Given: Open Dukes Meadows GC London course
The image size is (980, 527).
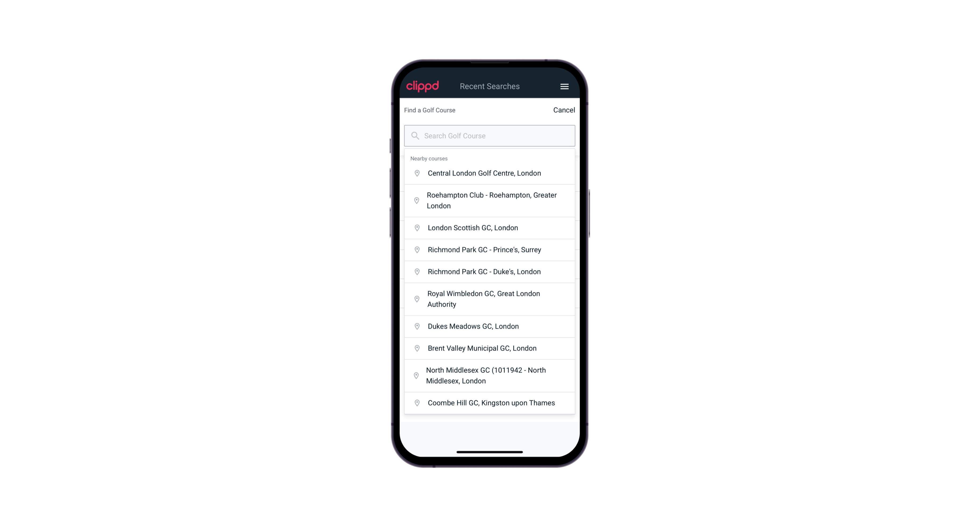Looking at the screenshot, I should [490, 326].
